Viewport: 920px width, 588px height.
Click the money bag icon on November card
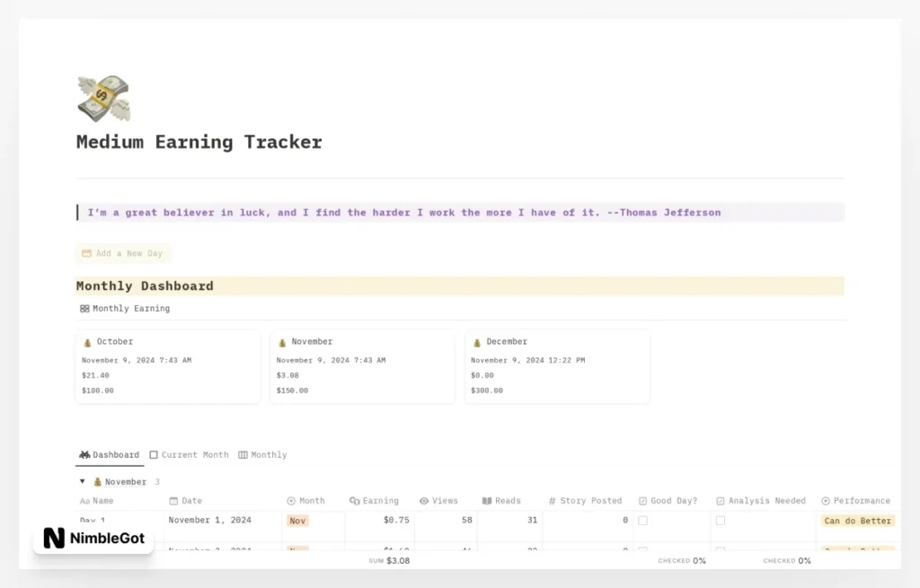point(282,342)
